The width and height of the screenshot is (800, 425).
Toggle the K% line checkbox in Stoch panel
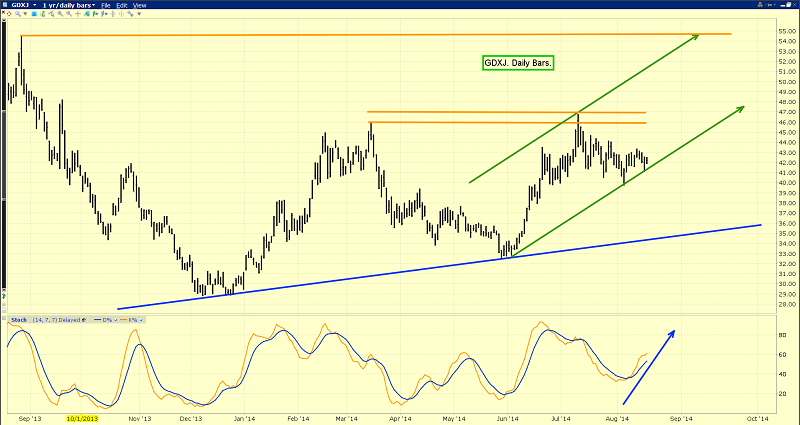click(141, 320)
